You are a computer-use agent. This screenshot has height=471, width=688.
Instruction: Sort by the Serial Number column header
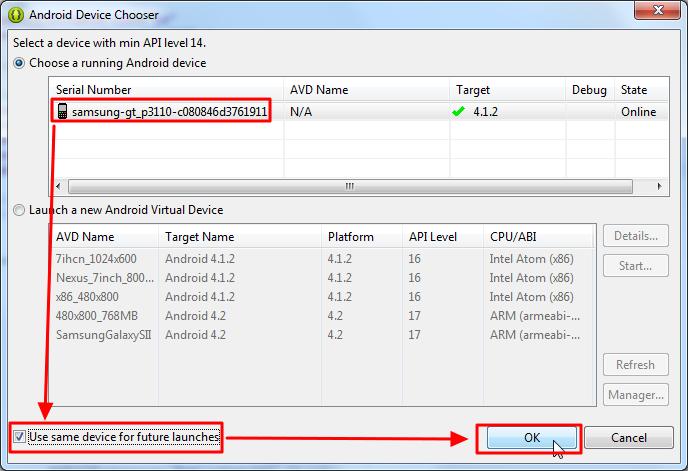pos(167,90)
